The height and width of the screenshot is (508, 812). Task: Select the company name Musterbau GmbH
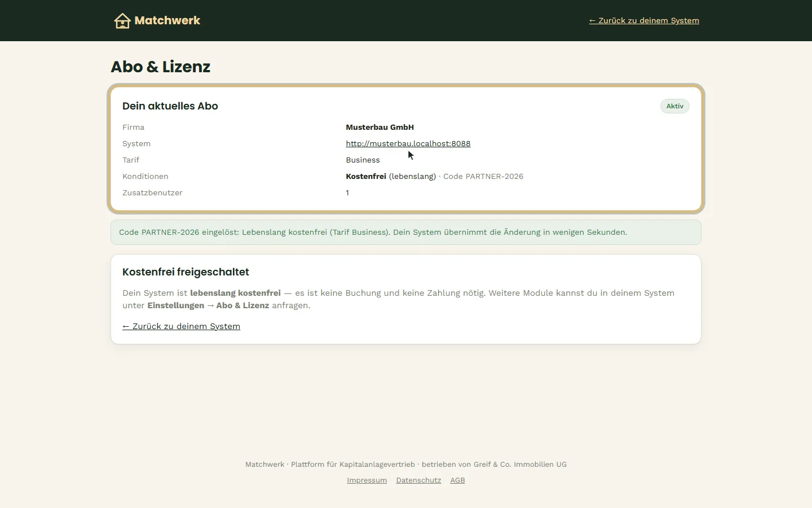point(380,127)
